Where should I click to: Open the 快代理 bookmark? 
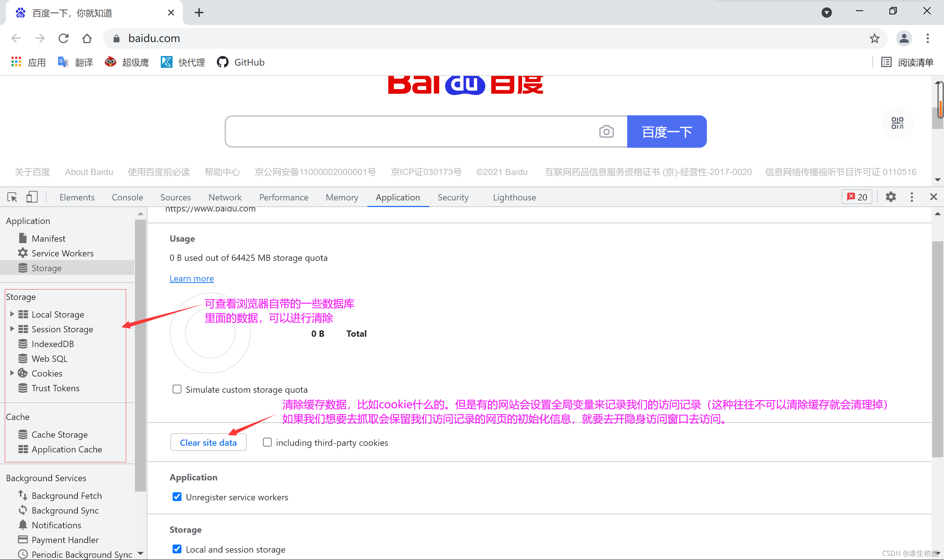coord(183,62)
